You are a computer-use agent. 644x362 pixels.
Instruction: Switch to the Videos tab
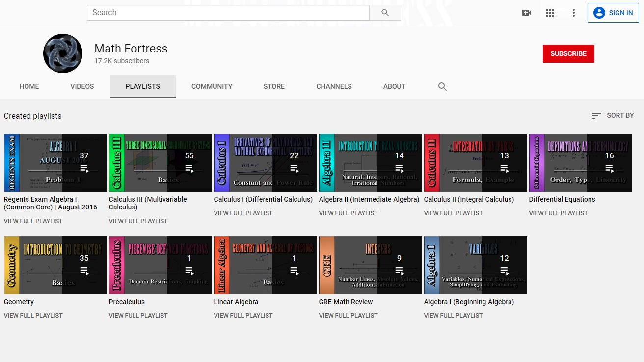pos(82,86)
